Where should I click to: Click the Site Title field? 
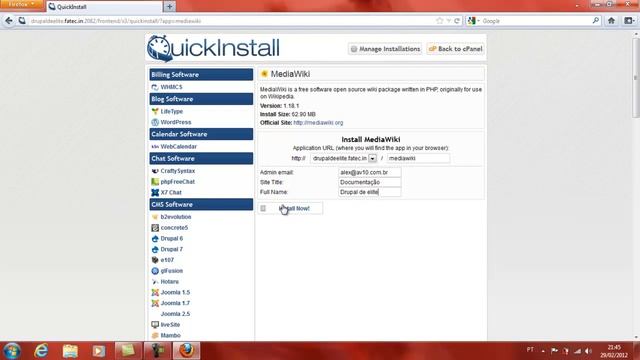click(369, 182)
